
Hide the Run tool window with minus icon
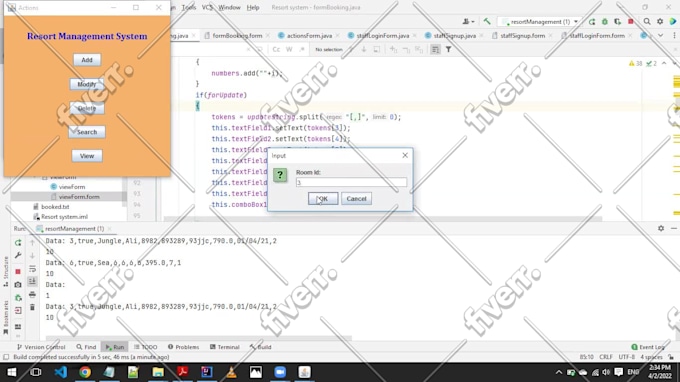click(x=673, y=228)
